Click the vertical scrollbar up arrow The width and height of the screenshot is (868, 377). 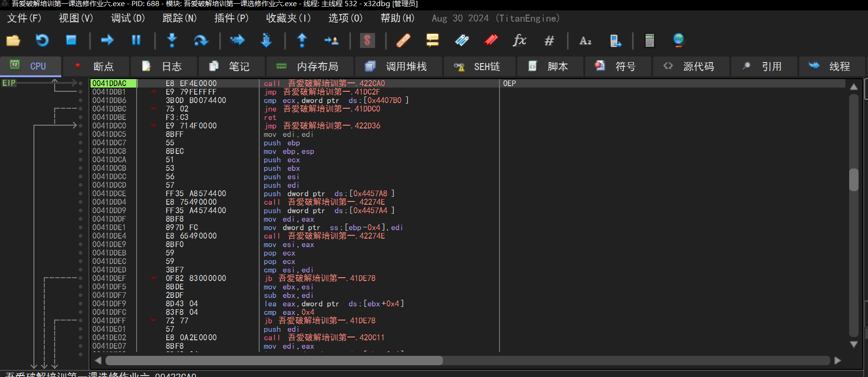pyautogui.click(x=853, y=86)
